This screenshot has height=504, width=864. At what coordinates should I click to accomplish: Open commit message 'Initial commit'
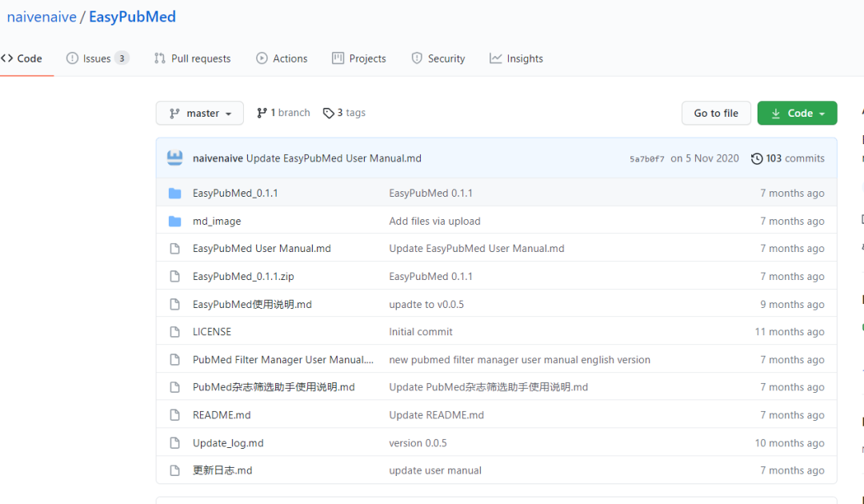click(x=421, y=331)
